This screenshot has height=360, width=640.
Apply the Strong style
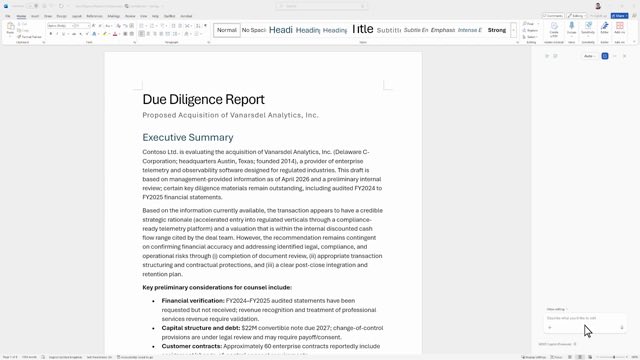(497, 30)
